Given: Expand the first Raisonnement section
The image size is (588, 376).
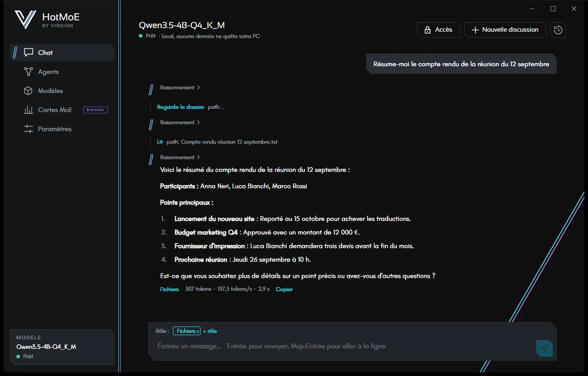Looking at the screenshot, I should point(180,88).
